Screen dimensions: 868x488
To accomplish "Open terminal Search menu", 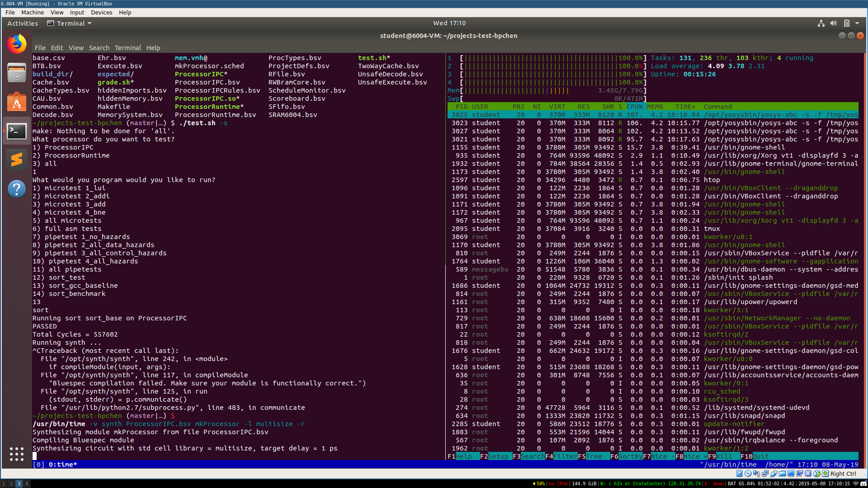I will pos(99,48).
